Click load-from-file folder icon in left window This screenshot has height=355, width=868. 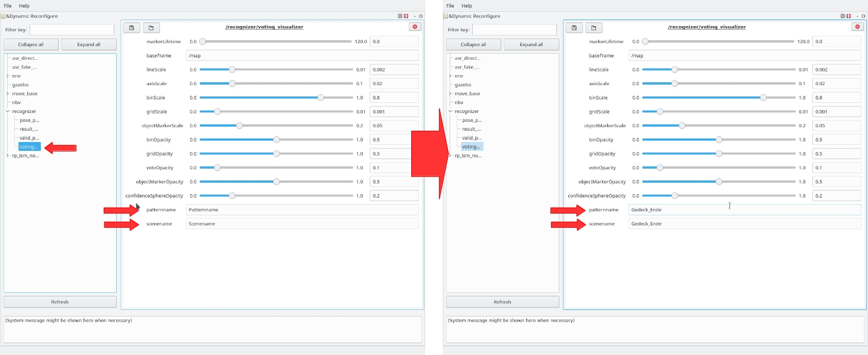tap(151, 28)
